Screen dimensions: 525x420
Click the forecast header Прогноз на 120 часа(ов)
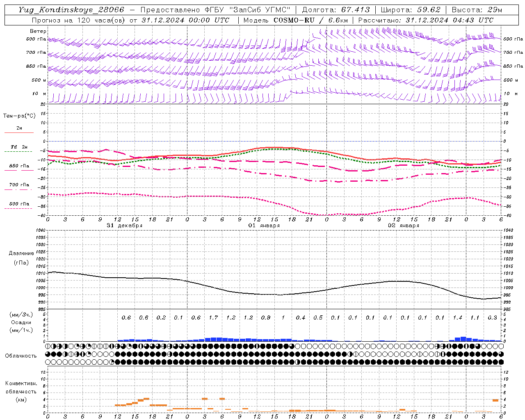coord(78,20)
